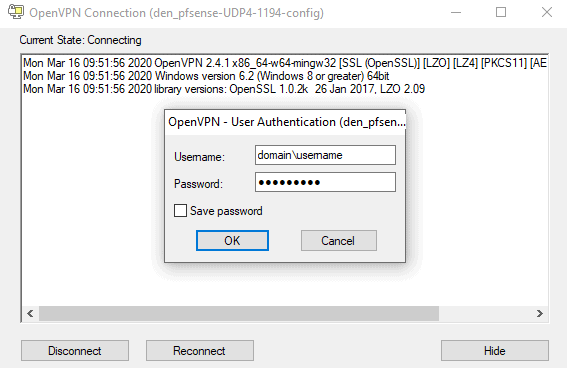567x368 pixels.
Task: Select the library versions log line
Action: pos(224,89)
